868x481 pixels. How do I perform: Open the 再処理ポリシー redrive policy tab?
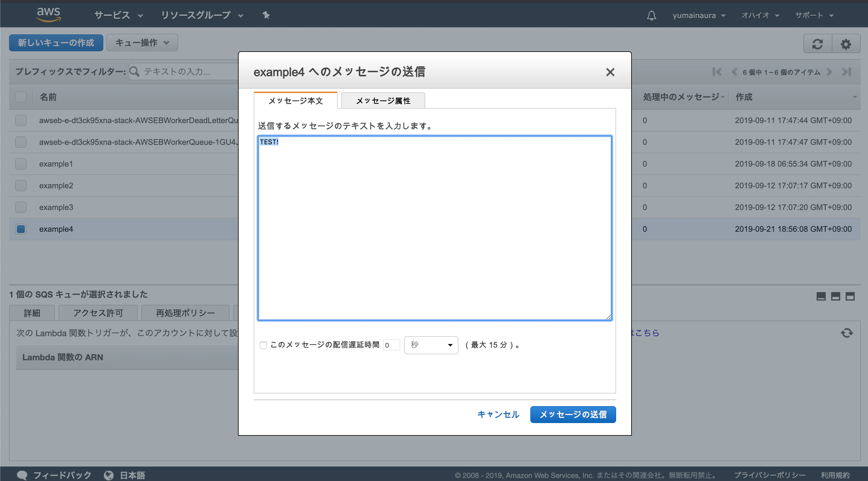[x=185, y=313]
